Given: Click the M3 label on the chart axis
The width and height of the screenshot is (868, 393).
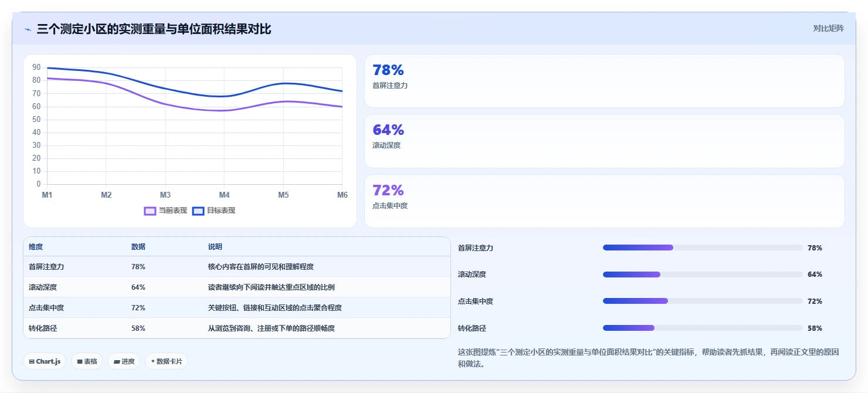Looking at the screenshot, I should click(x=165, y=195).
